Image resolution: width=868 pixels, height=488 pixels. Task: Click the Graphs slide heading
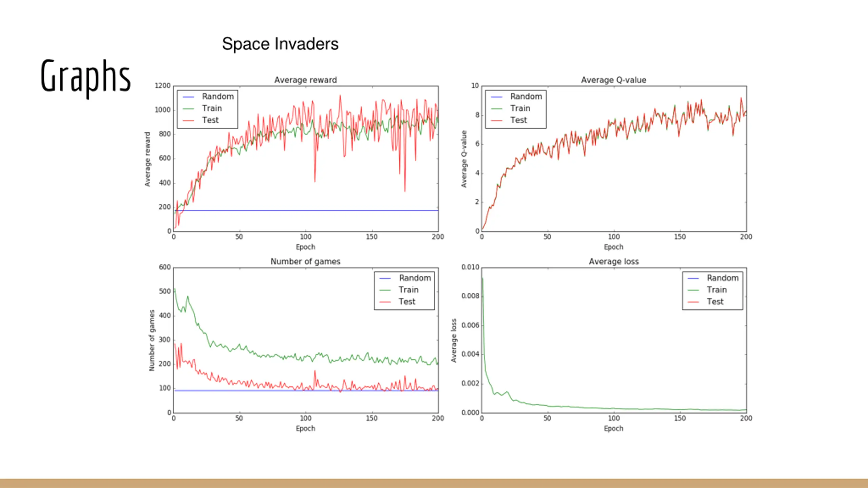pos(85,78)
